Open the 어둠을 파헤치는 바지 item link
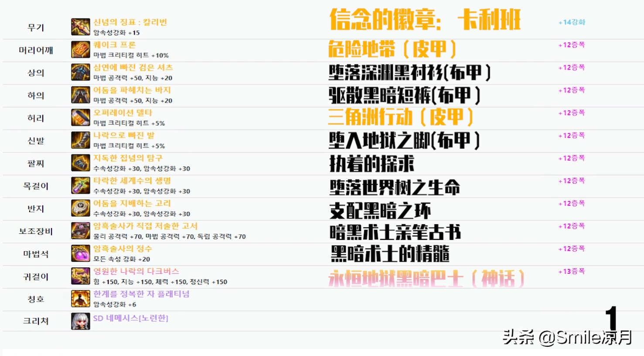The image size is (644, 356). 132,90
